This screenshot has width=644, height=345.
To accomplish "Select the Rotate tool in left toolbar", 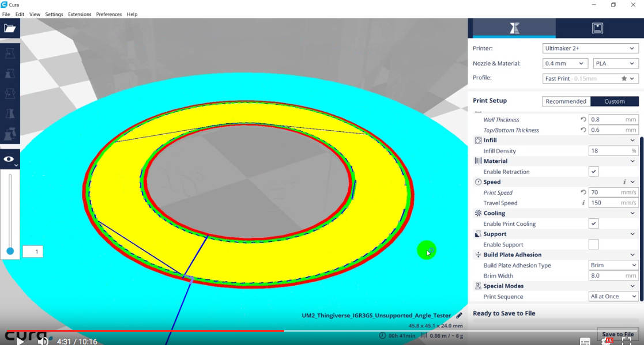I will tap(10, 93).
